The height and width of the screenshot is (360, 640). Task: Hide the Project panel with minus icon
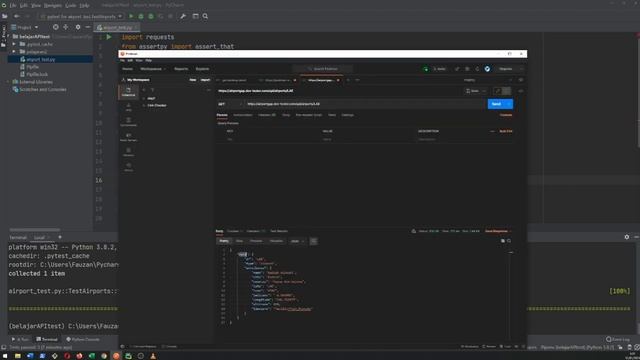(x=87, y=27)
